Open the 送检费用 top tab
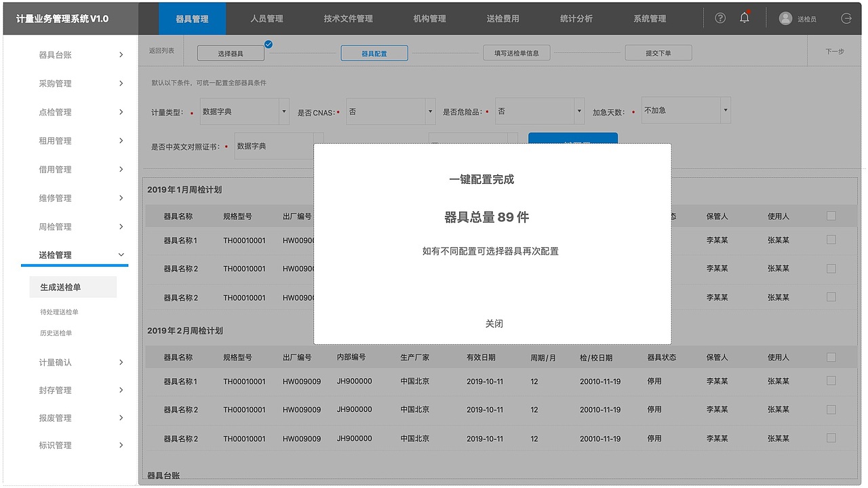 tap(503, 19)
